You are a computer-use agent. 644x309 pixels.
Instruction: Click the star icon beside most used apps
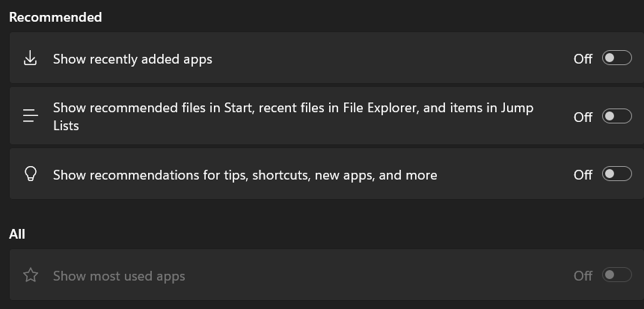30,275
